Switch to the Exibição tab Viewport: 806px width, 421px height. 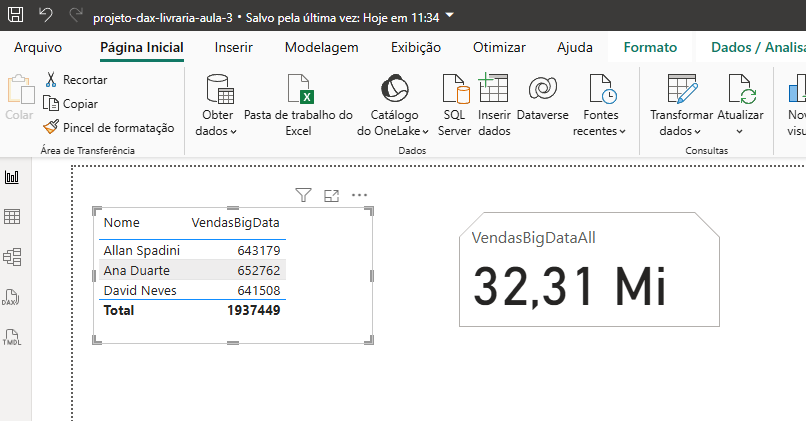[416, 47]
